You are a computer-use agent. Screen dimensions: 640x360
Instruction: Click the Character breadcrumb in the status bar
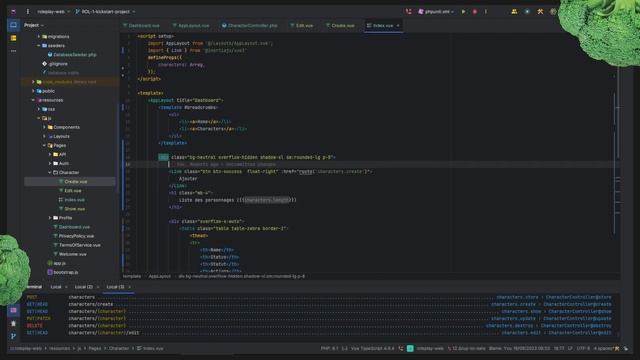tap(119, 349)
